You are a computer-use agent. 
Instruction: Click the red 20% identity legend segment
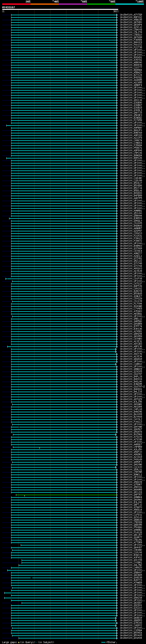(16, 4)
